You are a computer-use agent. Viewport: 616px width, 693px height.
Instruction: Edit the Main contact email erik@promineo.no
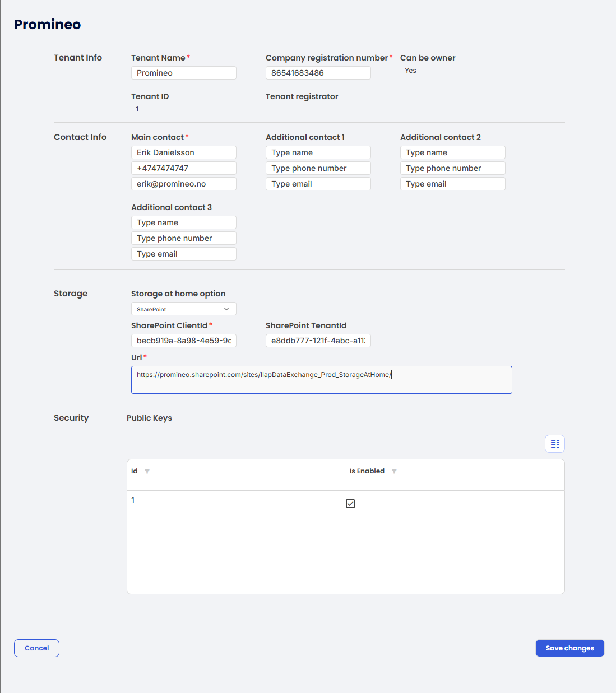pos(184,184)
